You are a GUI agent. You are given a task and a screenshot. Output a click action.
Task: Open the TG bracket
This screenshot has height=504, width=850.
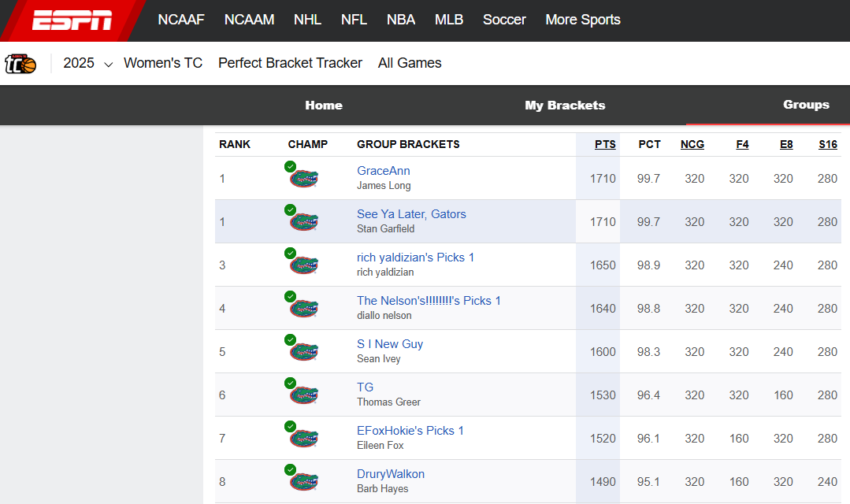point(365,387)
